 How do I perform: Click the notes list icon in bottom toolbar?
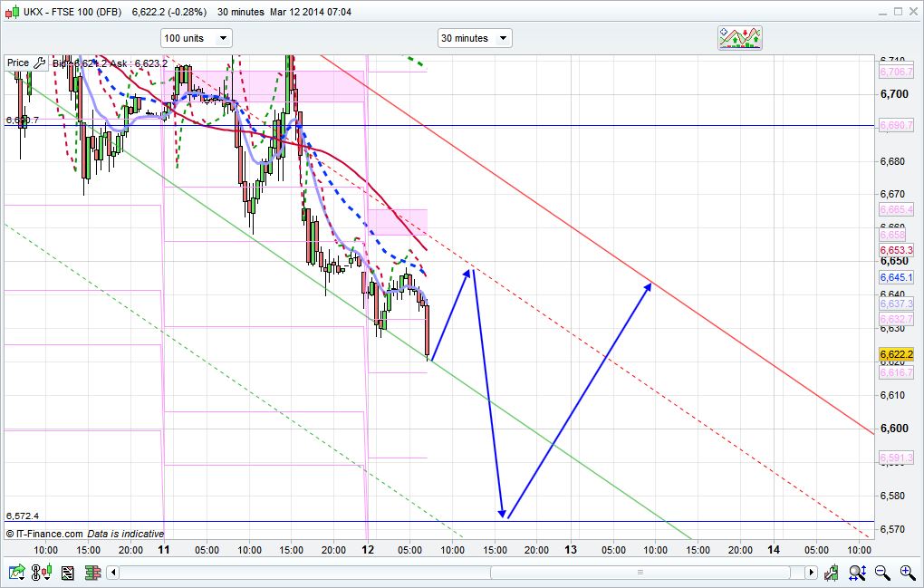(x=67, y=572)
